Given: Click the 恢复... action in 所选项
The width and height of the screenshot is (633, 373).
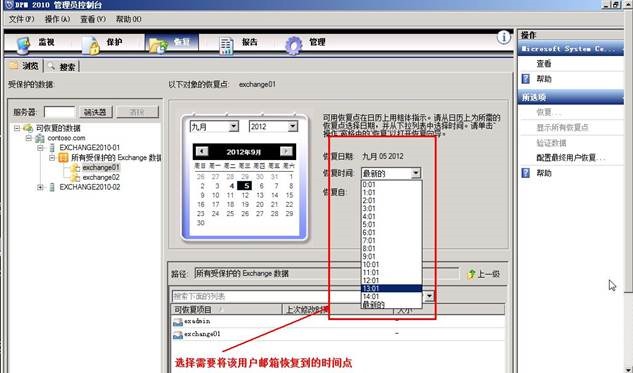Looking at the screenshot, I should (x=549, y=112).
